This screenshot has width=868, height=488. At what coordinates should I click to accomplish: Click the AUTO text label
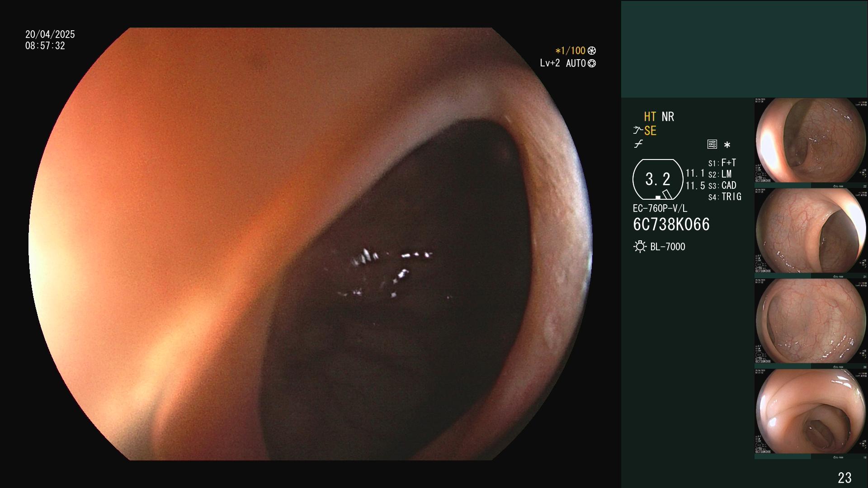(576, 64)
